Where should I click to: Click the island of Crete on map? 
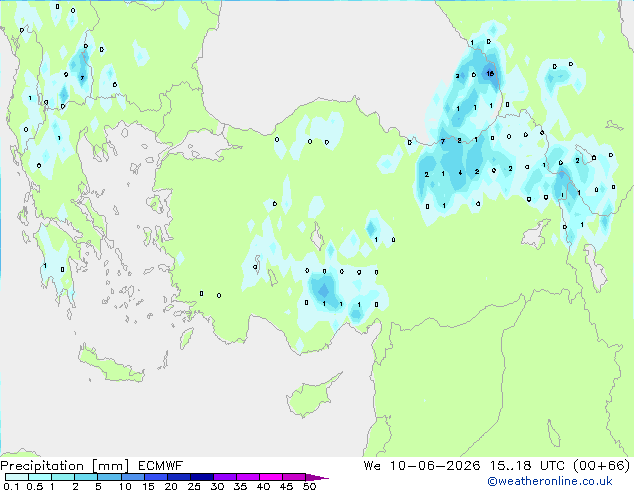point(110,365)
